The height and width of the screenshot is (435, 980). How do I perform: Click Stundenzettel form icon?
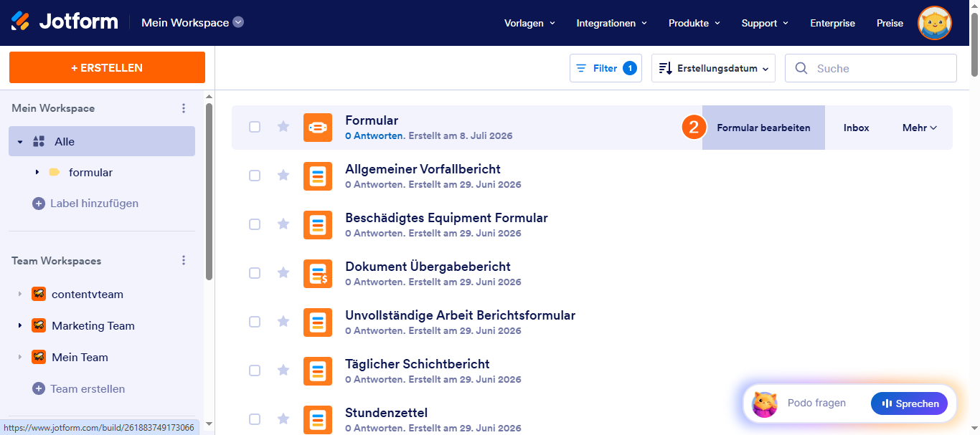point(318,420)
